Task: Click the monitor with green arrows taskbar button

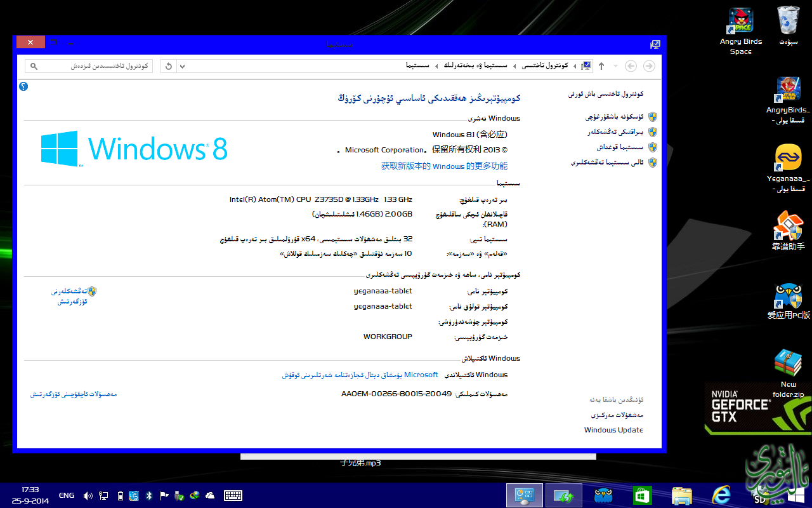Action: pyautogui.click(x=563, y=495)
